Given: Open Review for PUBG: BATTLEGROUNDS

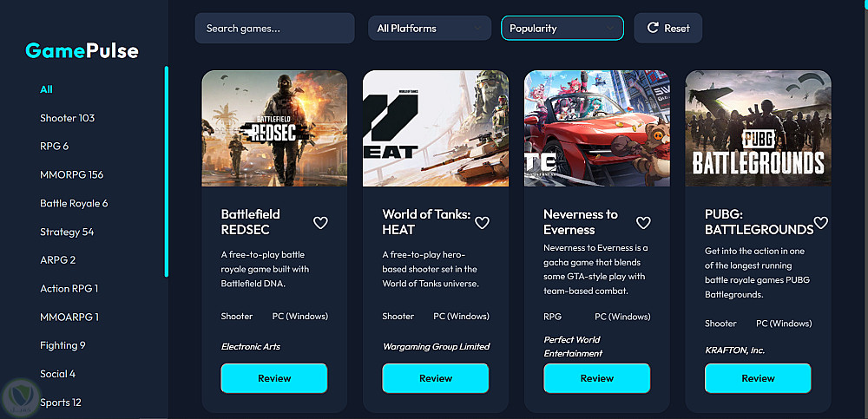Looking at the screenshot, I should (758, 378).
